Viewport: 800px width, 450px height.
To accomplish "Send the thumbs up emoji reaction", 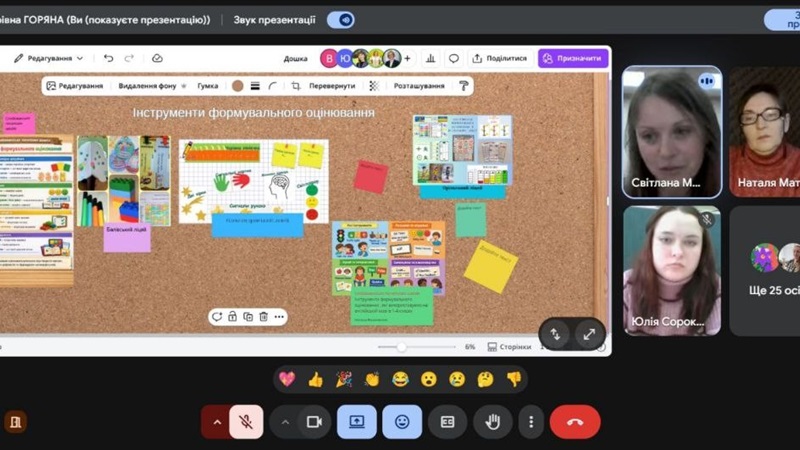I will tap(315, 379).
